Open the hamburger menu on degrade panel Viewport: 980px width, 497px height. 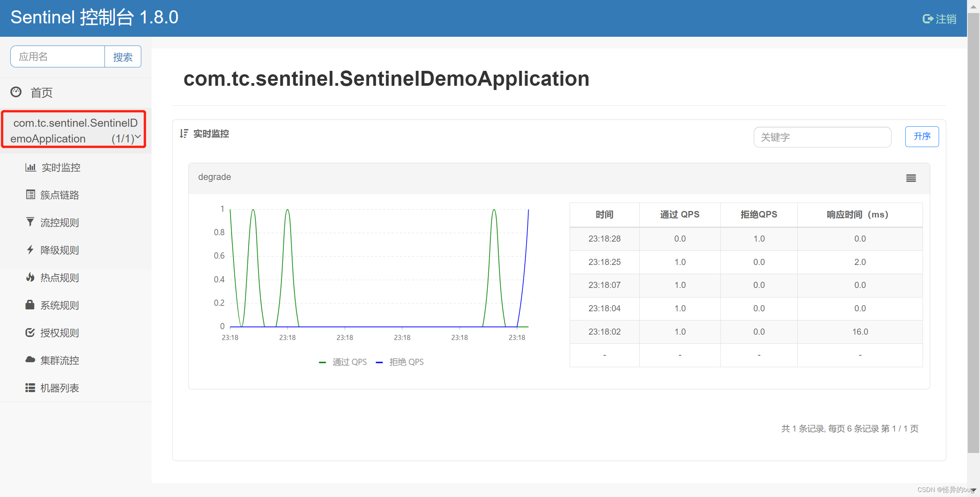[911, 178]
